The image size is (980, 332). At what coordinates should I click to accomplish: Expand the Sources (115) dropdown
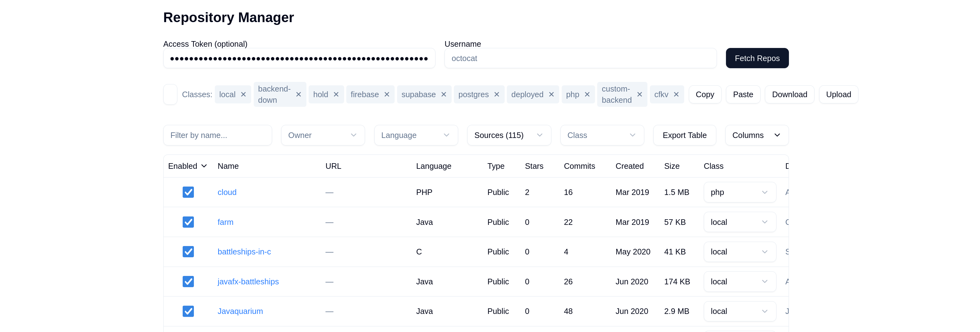pyautogui.click(x=509, y=135)
